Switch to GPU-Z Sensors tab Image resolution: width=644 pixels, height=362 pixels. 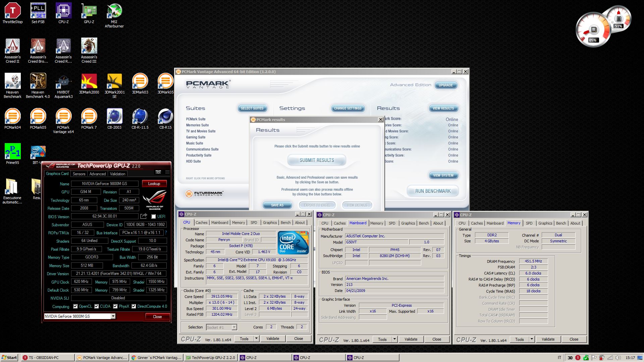tap(79, 174)
